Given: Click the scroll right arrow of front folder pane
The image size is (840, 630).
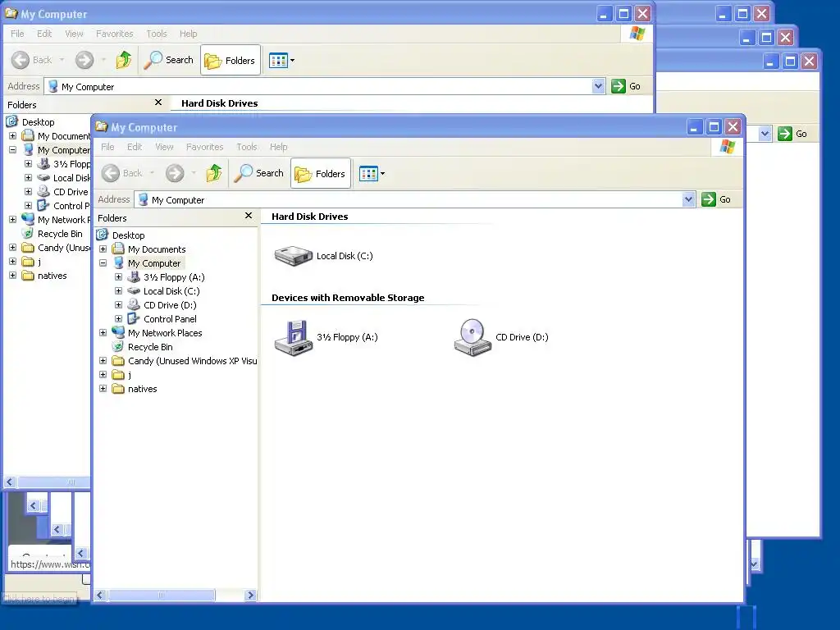Looking at the screenshot, I should [x=250, y=596].
